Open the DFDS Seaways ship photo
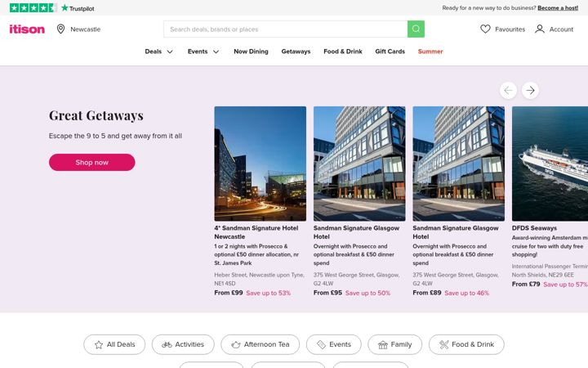Viewport: 588px width, 368px height. (550, 164)
